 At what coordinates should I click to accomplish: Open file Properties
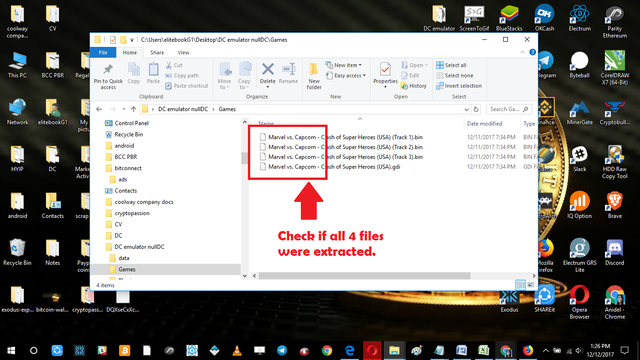pos(385,75)
